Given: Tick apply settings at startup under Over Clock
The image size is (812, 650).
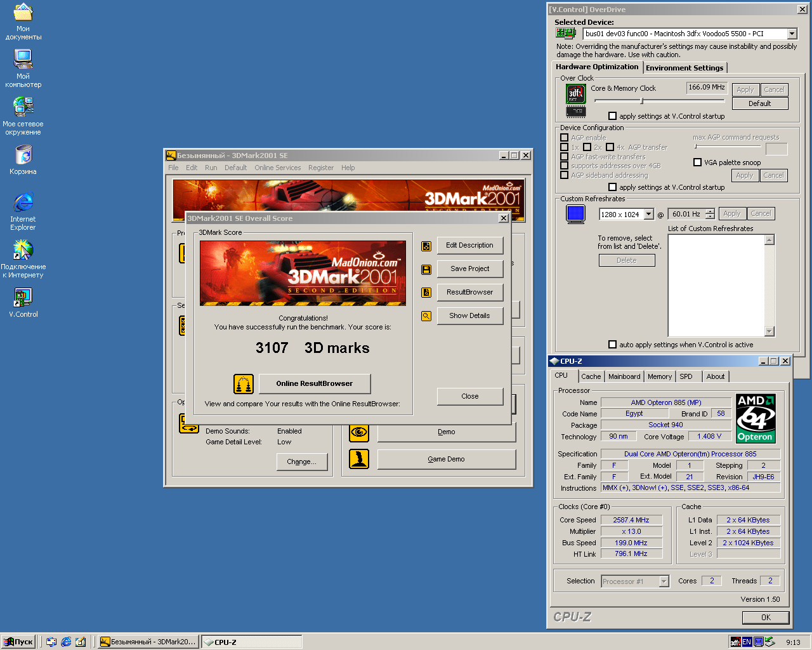Looking at the screenshot, I should point(612,116).
